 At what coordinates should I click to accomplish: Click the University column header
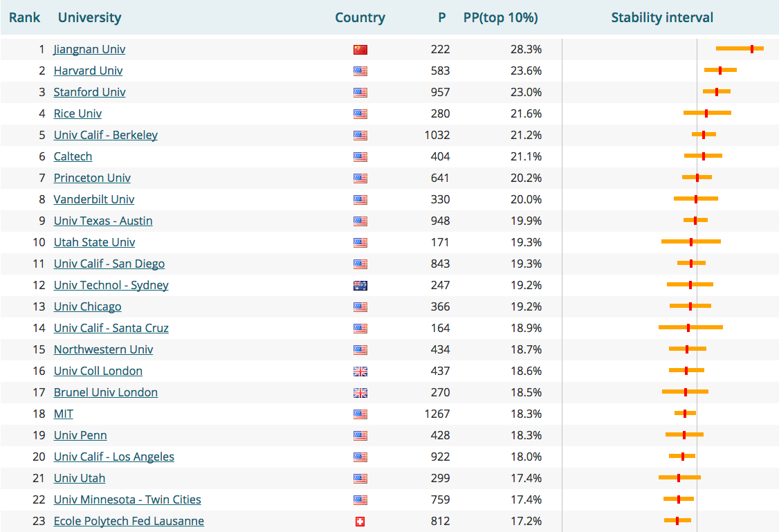(89, 17)
